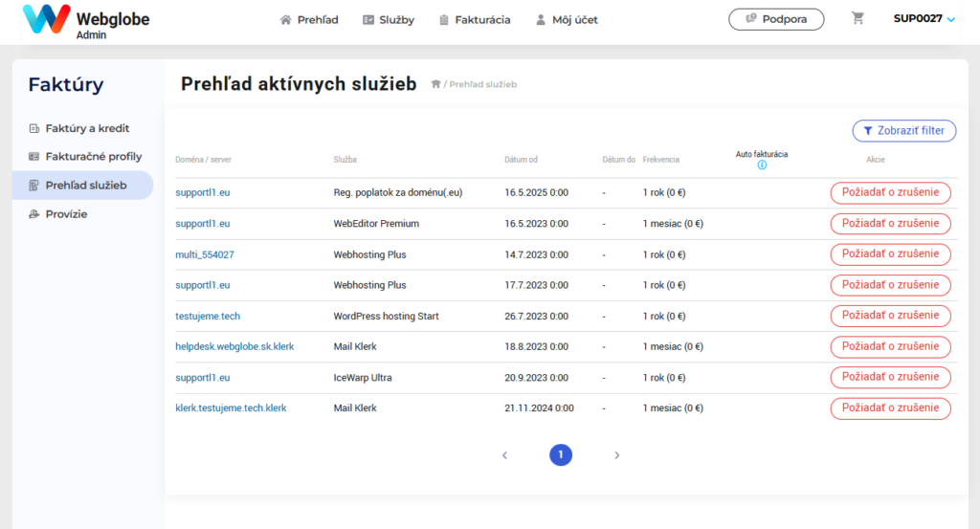Viewport: 980px width, 529px height.
Task: Click the Dátum od column header
Action: [x=522, y=160]
